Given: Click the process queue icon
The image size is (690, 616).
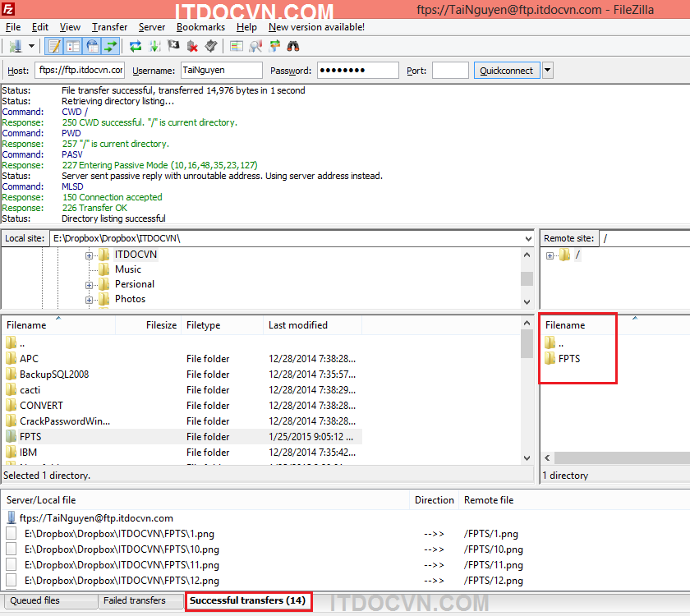Looking at the screenshot, I should tap(154, 46).
